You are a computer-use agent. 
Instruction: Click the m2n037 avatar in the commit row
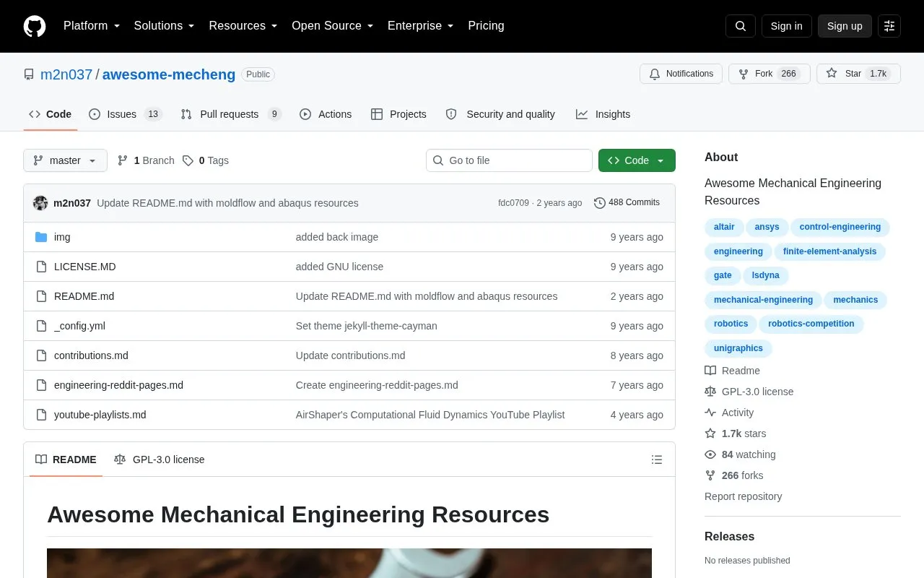[x=40, y=203]
